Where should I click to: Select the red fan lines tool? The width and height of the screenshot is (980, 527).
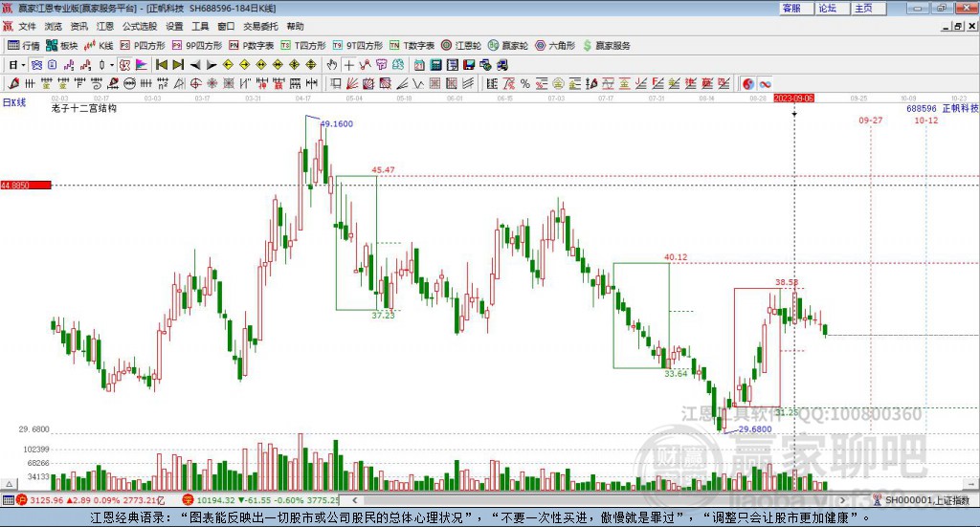352,83
